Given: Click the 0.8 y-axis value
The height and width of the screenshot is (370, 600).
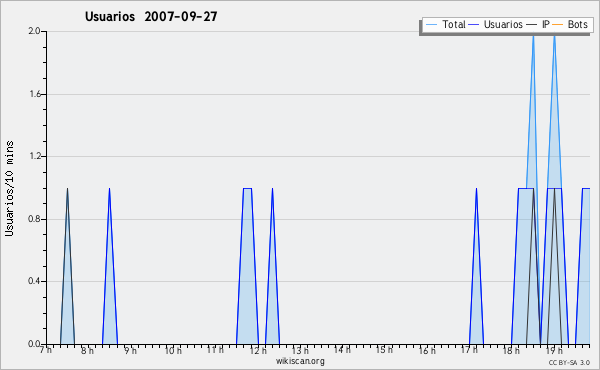Looking at the screenshot, I should click(34, 219).
